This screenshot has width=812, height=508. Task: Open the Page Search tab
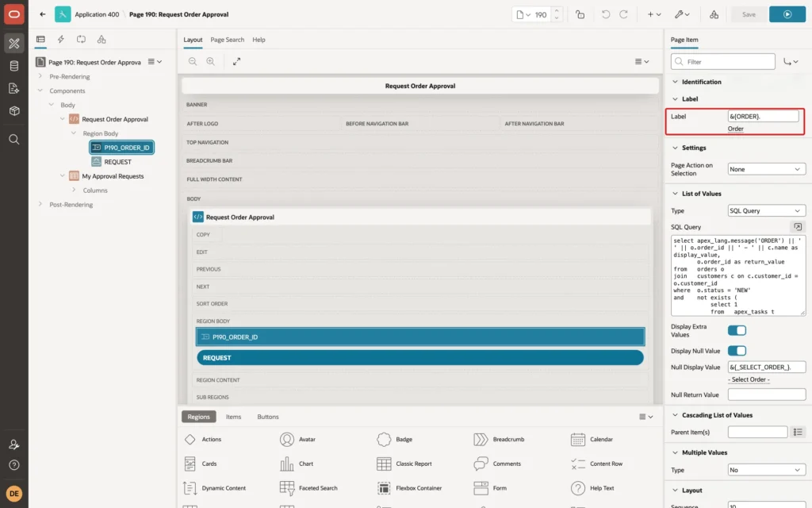(x=227, y=40)
